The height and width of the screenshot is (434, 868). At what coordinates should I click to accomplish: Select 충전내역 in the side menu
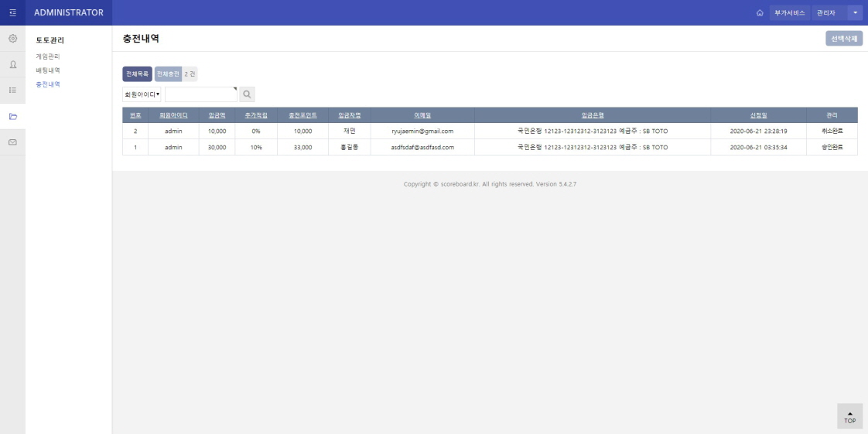tap(48, 84)
